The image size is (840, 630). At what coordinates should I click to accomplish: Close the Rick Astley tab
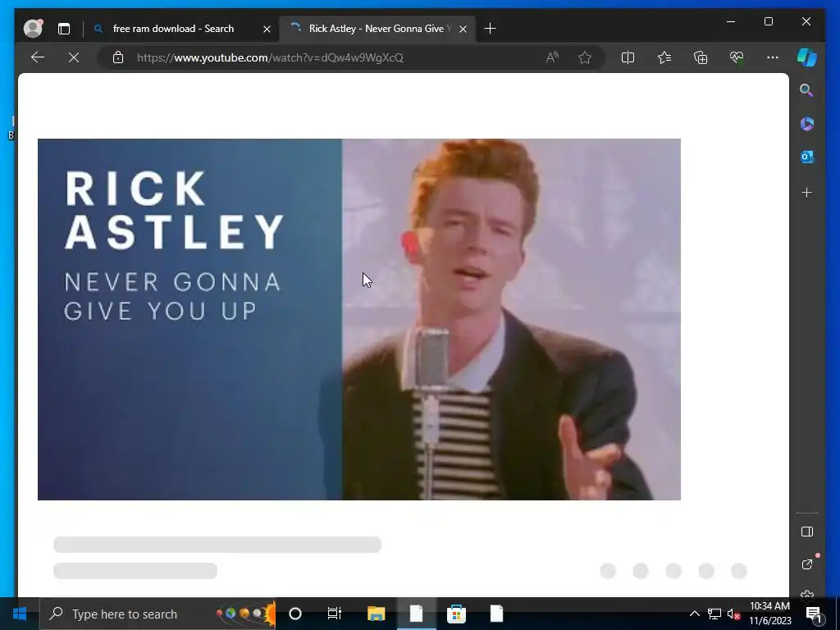click(x=463, y=29)
